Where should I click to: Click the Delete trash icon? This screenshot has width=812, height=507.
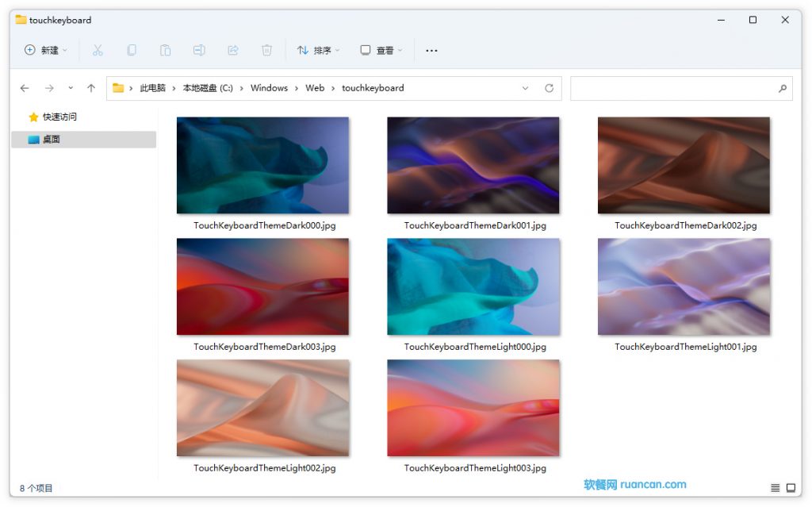coord(266,50)
